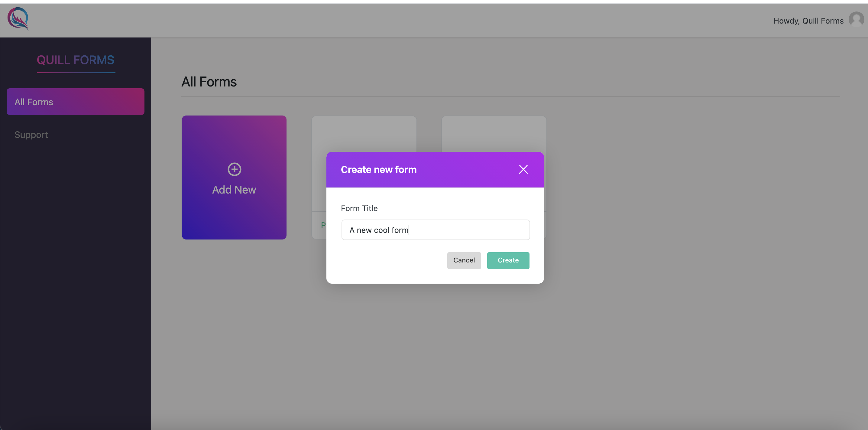
Task: Click the Add New label text
Action: click(234, 190)
